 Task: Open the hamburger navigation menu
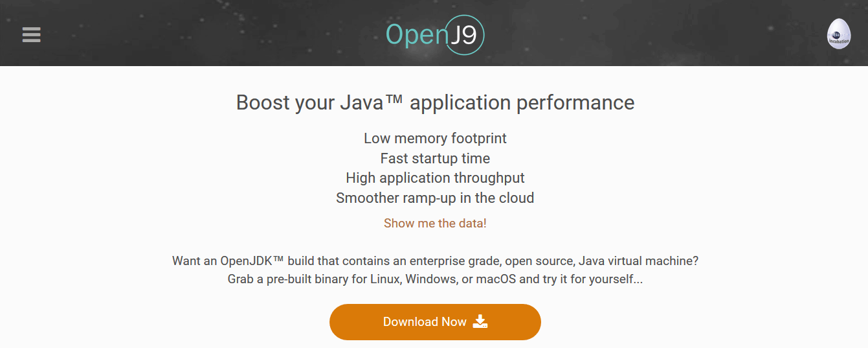(31, 35)
